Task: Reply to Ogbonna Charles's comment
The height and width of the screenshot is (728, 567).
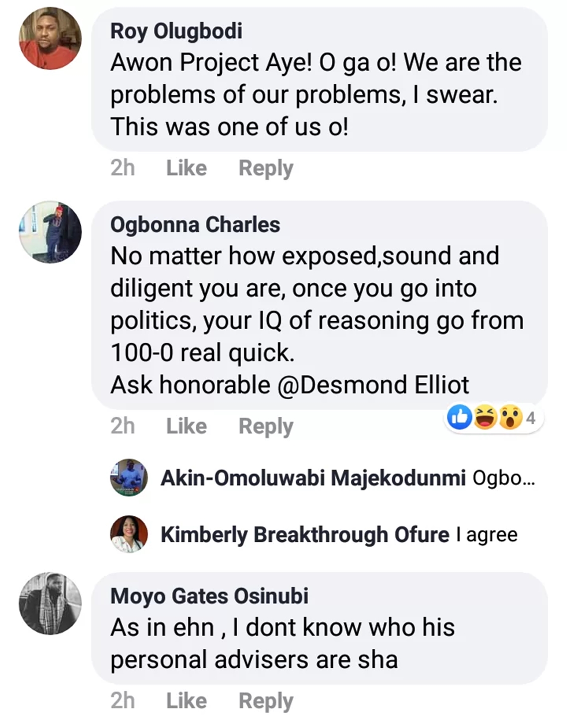Action: click(x=266, y=426)
